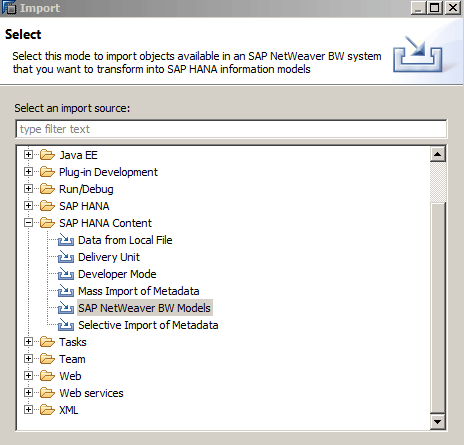The height and width of the screenshot is (445, 464).
Task: Click the SAP NetWeaver BW Models icon
Action: (x=65, y=308)
